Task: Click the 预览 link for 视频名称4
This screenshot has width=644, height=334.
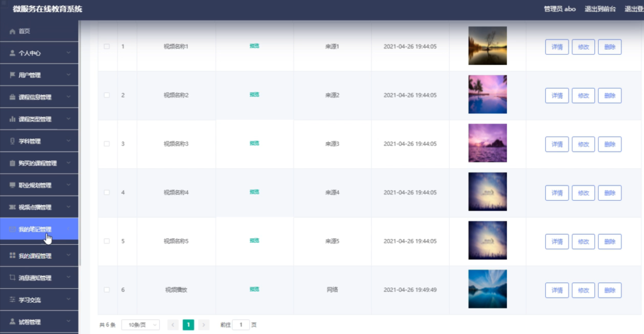Action: pyautogui.click(x=254, y=192)
